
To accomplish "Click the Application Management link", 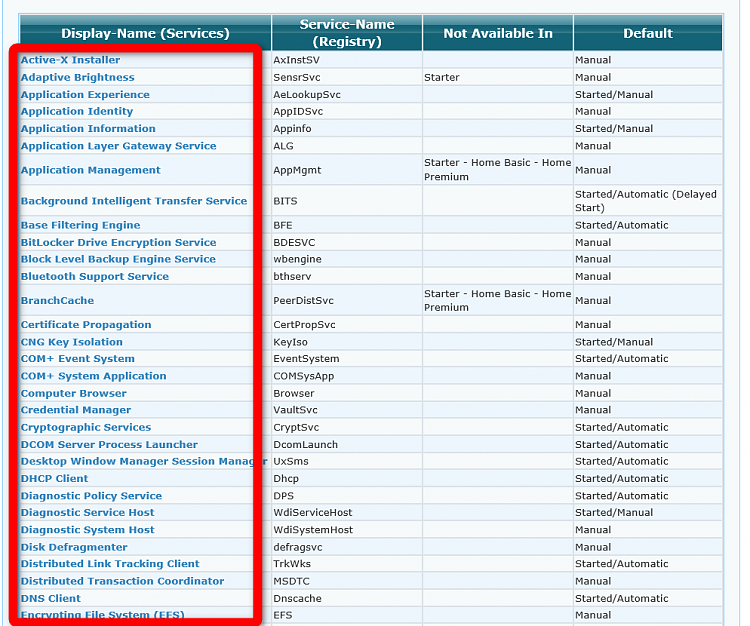I will [x=90, y=170].
